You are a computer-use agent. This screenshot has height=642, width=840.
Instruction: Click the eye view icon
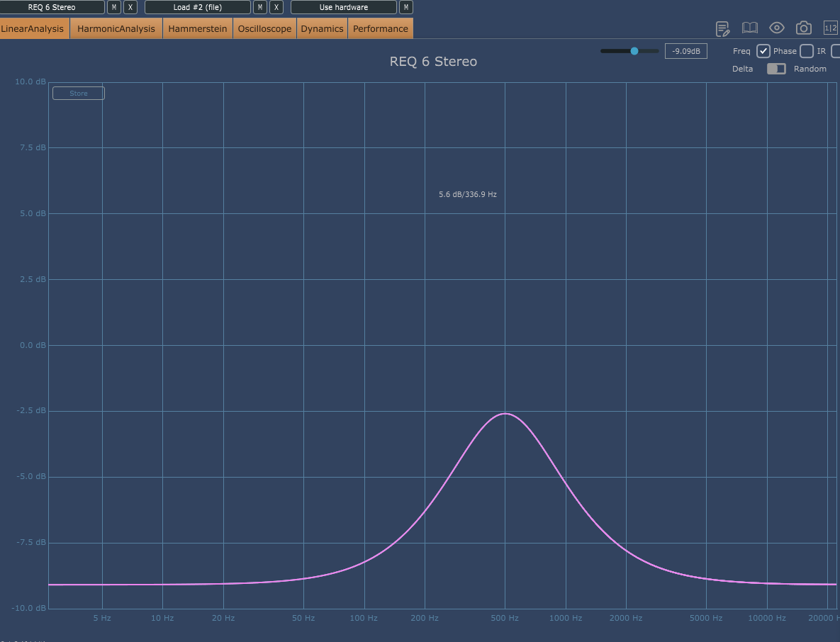click(777, 28)
